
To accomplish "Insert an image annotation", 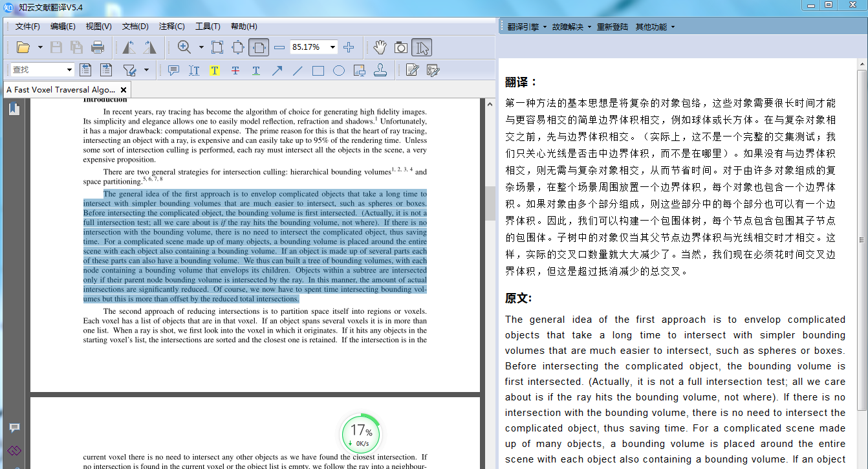I will pyautogui.click(x=360, y=71).
